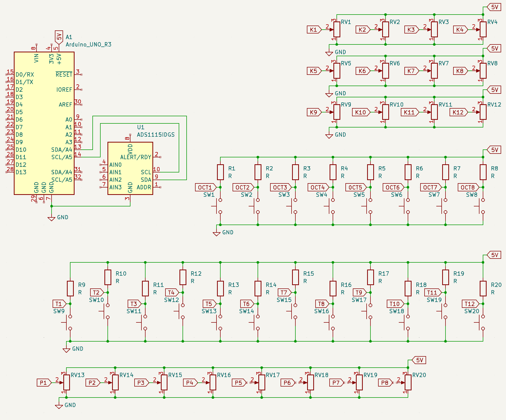
Task: Click GND symbol below the RV13 row
Action: tap(59, 406)
